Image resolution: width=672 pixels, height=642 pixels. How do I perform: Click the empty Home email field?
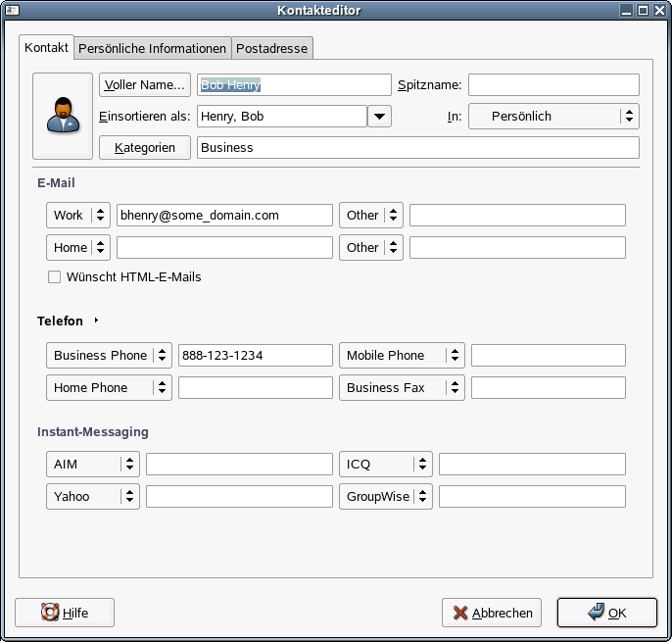[x=224, y=247]
